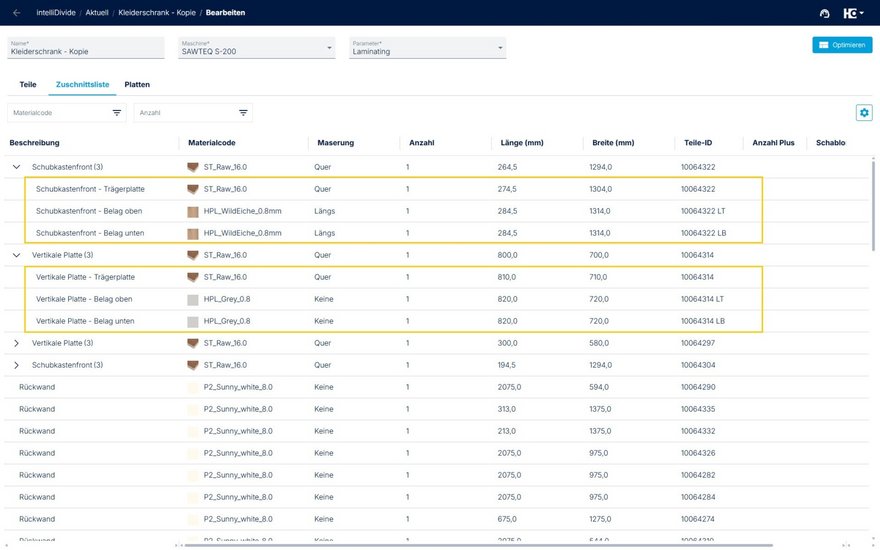The width and height of the screenshot is (880, 550).
Task: Click the HPL_WildEiche swatch in Belag oben row
Action: (x=194, y=211)
